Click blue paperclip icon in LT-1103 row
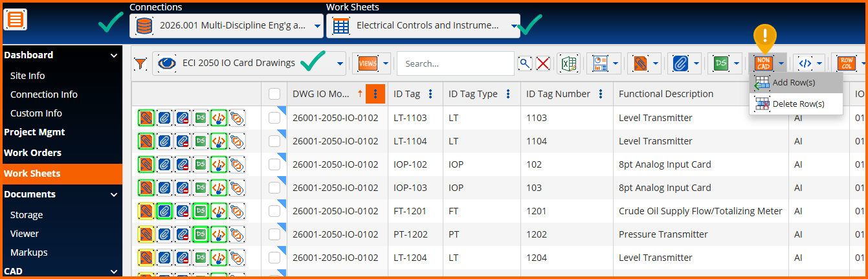This screenshot has height=279, width=868. [164, 118]
